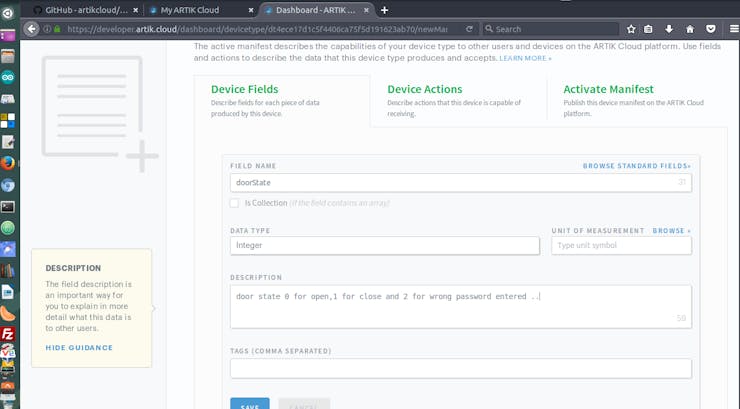
Task: Open Chromium browser from the dock
Action: (x=8, y=185)
